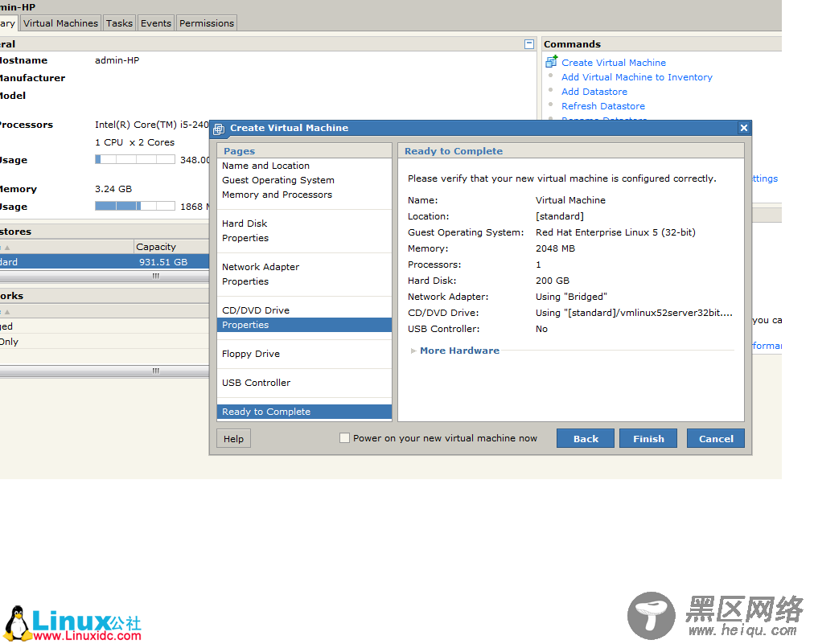The image size is (814, 644).
Task: Open the Tasks tab
Action: coord(119,23)
